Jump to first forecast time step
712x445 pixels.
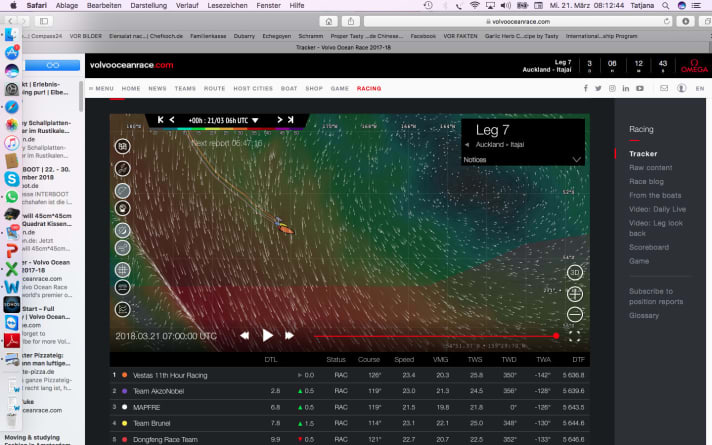point(160,120)
